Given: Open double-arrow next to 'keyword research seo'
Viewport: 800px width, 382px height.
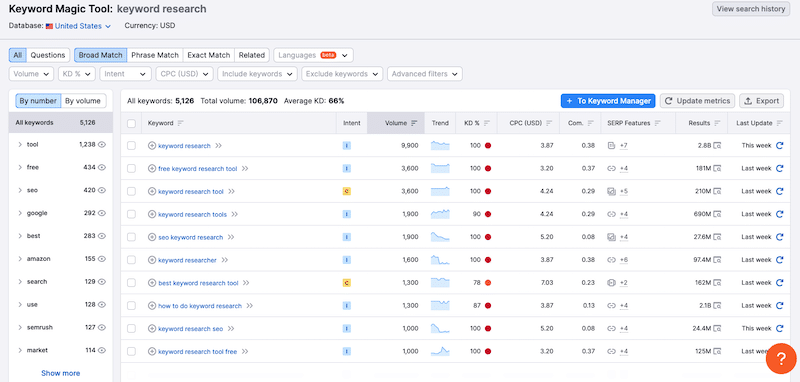Looking at the screenshot, I should [x=231, y=329].
